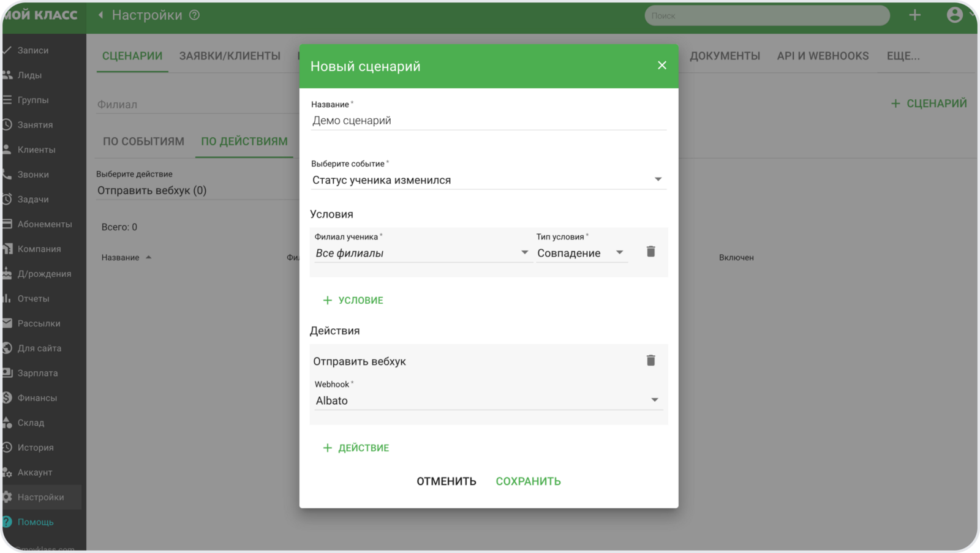Switch to the По событиям tab
This screenshot has height=553, width=980.
tap(143, 141)
